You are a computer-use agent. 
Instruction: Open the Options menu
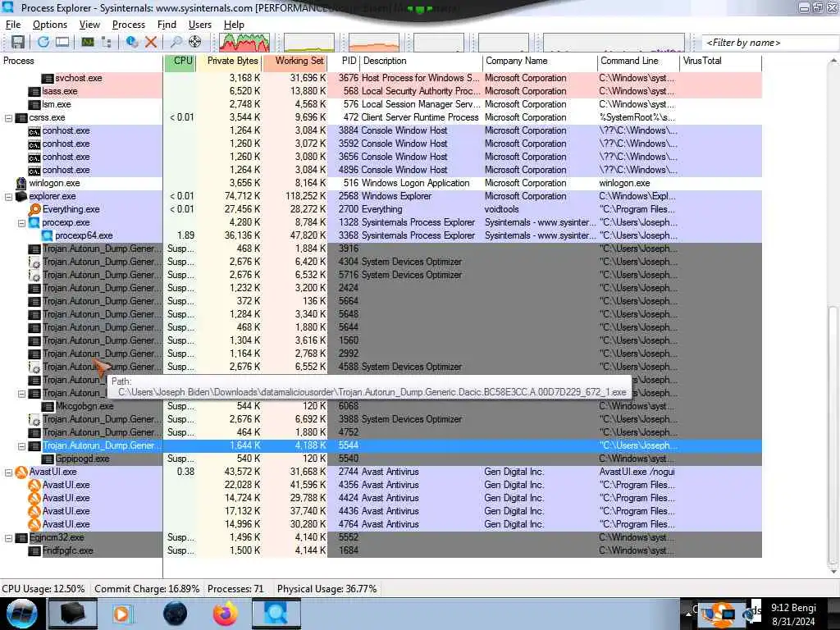tap(50, 25)
